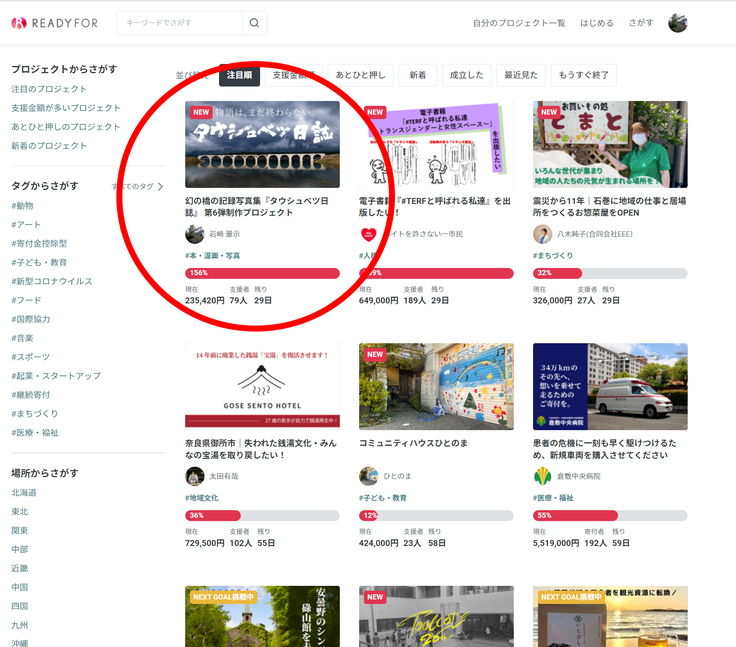Image resolution: width=736 pixels, height=647 pixels.
Task: Click はじめる in the top navigation
Action: [x=597, y=23]
